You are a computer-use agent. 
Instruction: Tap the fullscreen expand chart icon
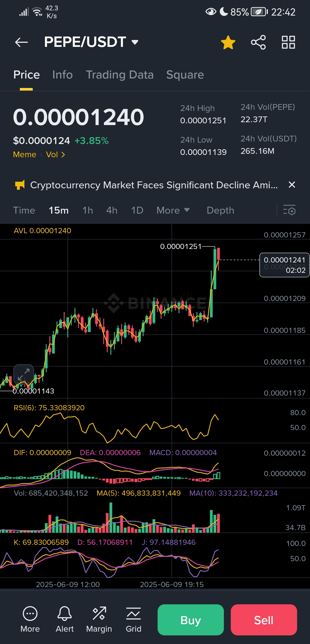pos(24,374)
